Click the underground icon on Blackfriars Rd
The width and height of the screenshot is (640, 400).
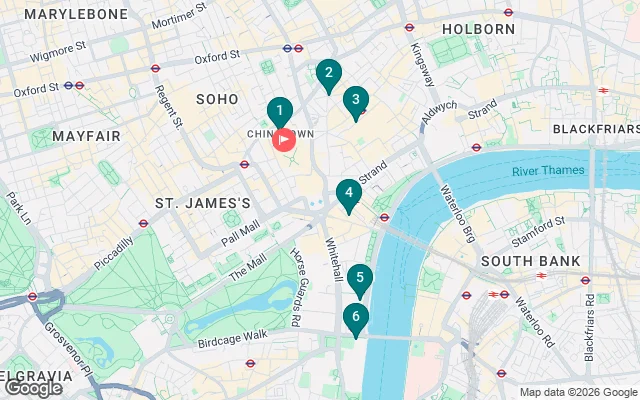586,280
